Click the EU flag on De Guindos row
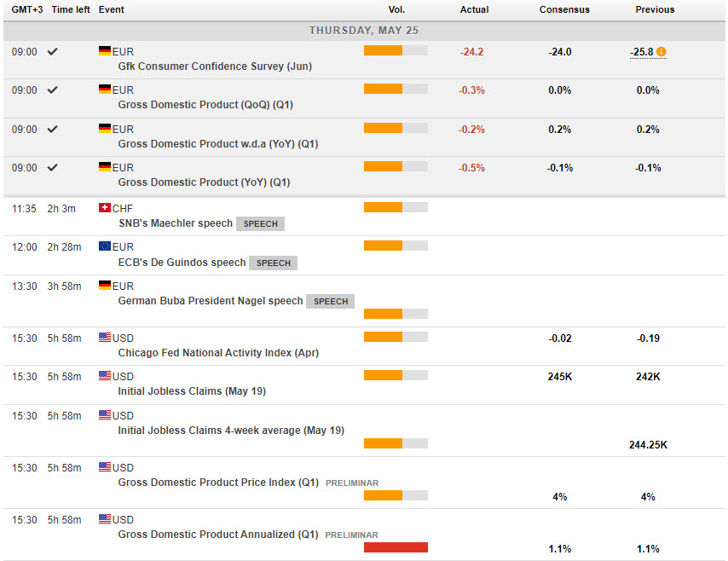 [x=105, y=246]
